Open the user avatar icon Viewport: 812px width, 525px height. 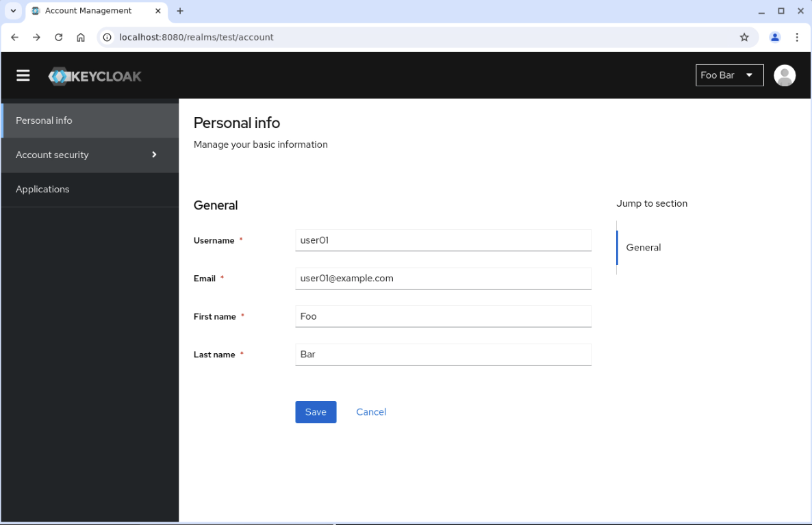[x=784, y=75]
